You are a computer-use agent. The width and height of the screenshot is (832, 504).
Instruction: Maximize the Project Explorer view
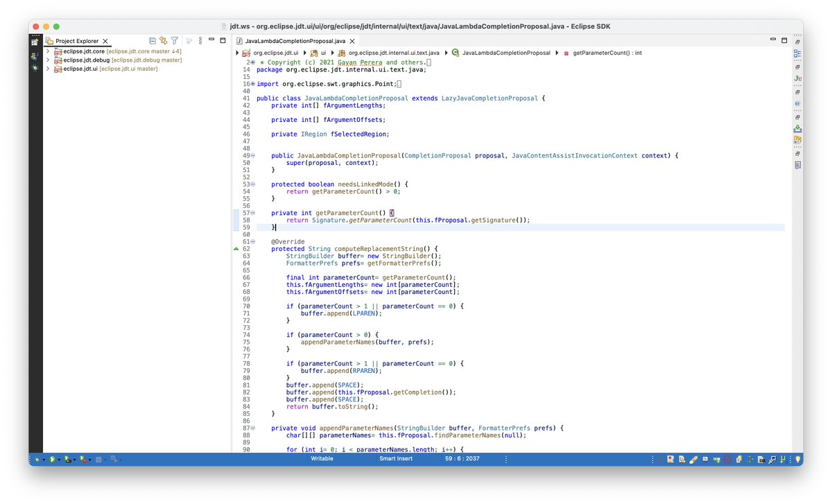pyautogui.click(x=223, y=41)
